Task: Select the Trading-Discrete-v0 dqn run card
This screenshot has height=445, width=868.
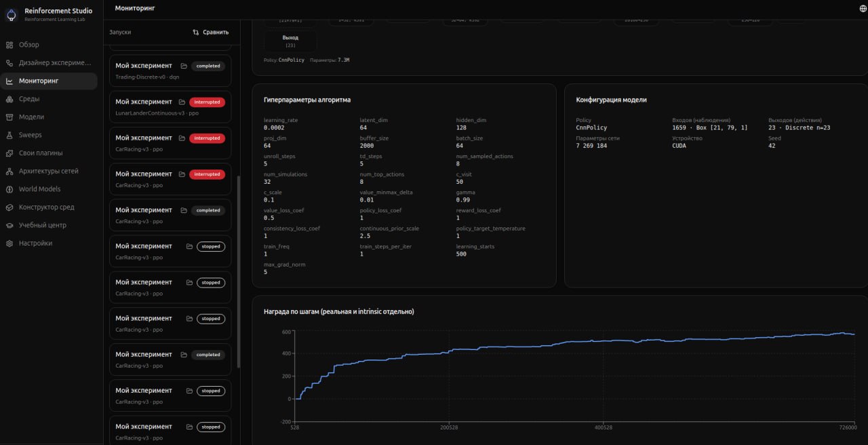Action: pos(170,71)
